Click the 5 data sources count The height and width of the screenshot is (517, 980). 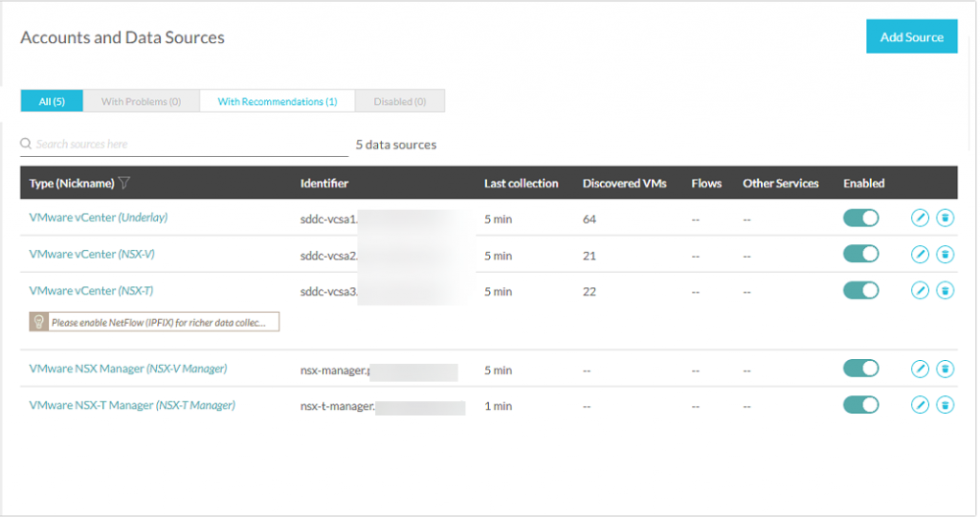coord(396,145)
